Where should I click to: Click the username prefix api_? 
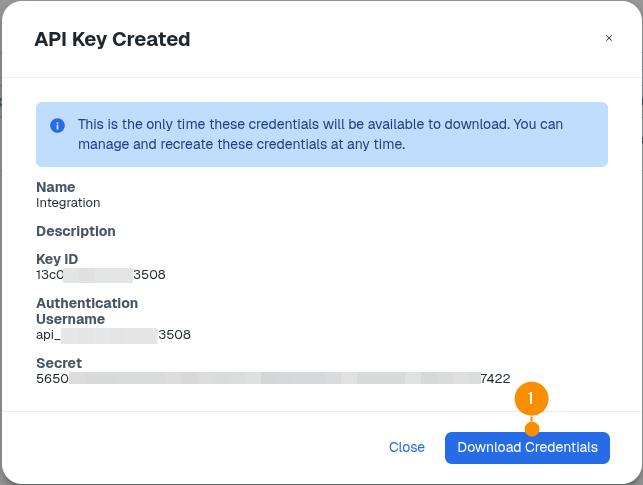click(x=48, y=334)
